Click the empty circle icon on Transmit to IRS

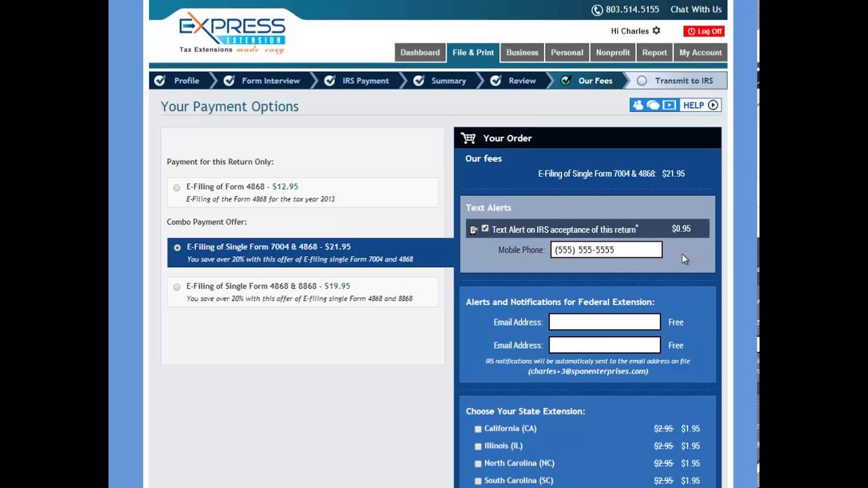[642, 81]
